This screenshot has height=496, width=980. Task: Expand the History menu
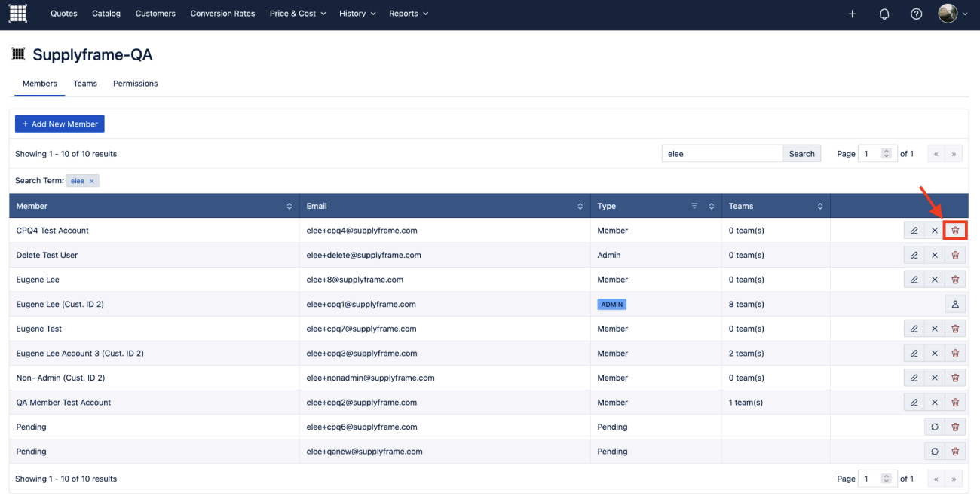[x=357, y=14]
